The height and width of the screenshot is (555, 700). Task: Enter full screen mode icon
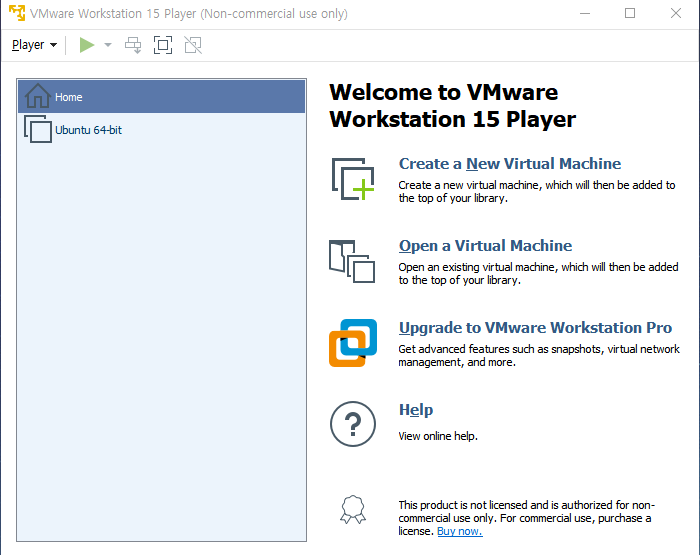(x=163, y=45)
